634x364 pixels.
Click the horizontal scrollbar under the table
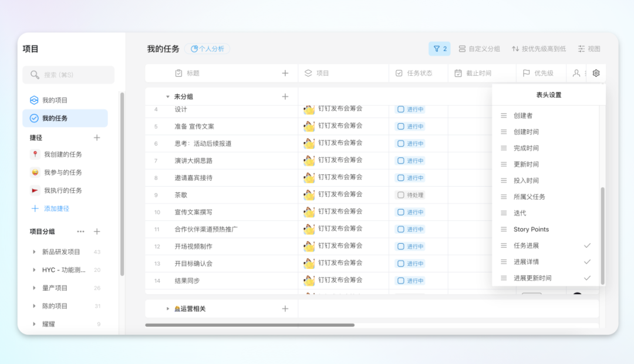click(249, 325)
